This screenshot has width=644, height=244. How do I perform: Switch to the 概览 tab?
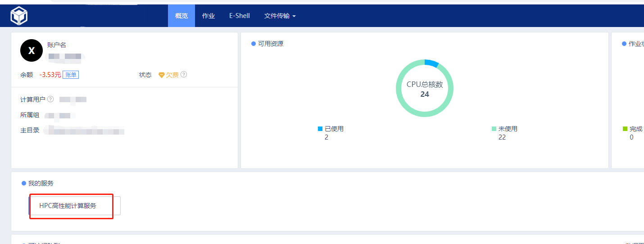coord(181,16)
